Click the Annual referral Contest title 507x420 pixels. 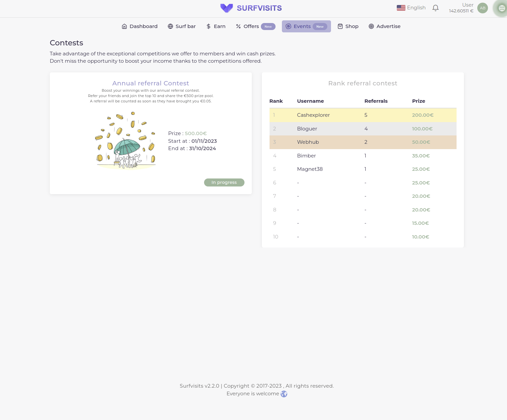click(x=150, y=83)
